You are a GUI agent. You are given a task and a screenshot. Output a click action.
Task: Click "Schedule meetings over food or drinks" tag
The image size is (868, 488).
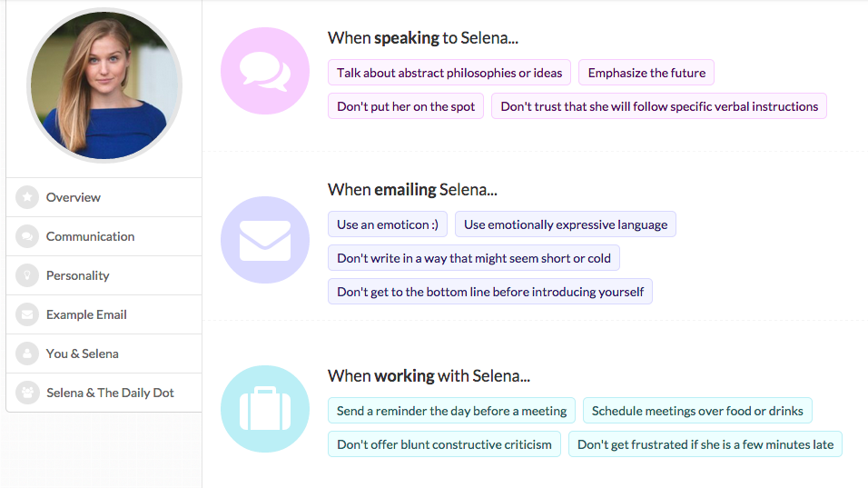tap(697, 411)
